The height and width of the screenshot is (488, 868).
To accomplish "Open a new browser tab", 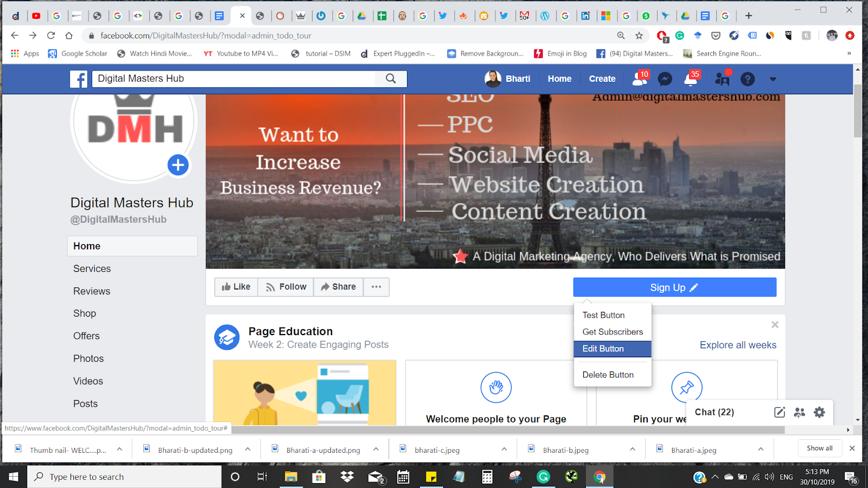I will (x=749, y=16).
